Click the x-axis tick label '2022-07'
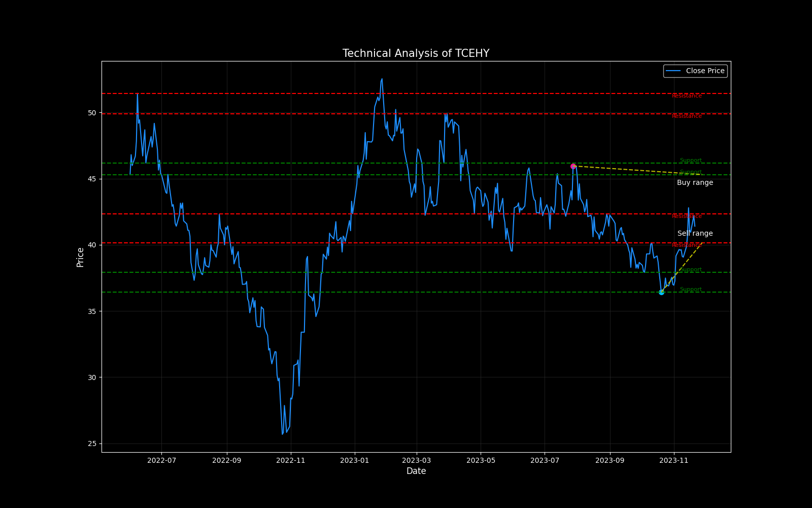This screenshot has width=812, height=508. click(x=161, y=461)
